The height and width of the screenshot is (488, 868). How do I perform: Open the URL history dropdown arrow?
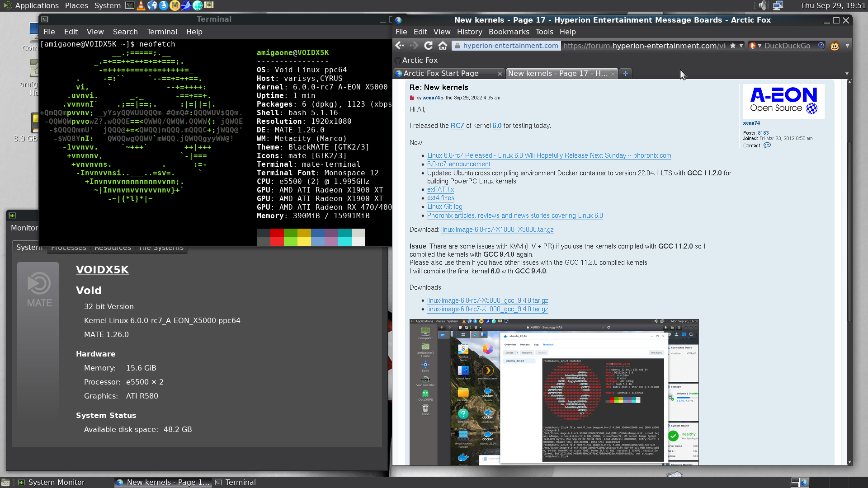coord(741,46)
